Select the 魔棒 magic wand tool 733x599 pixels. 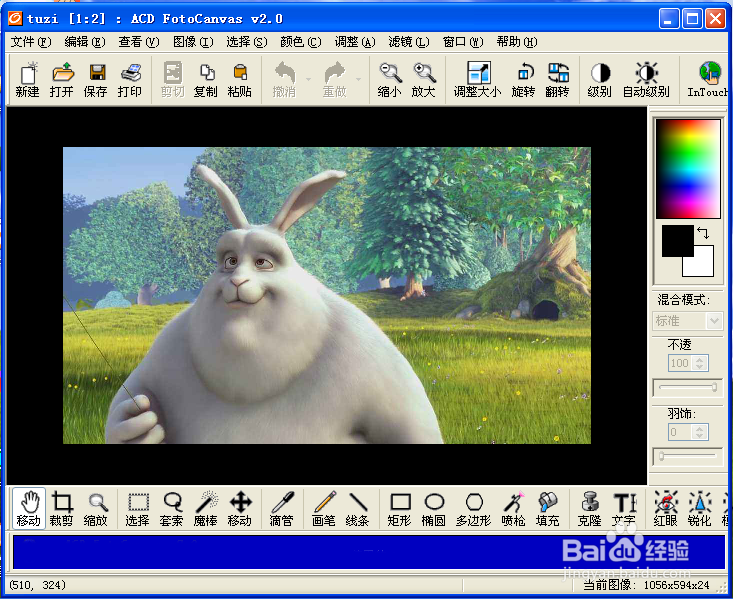coord(206,509)
